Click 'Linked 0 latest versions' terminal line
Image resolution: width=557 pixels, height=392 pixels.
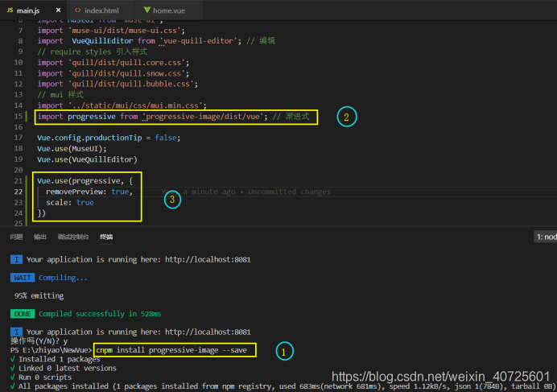64,368
